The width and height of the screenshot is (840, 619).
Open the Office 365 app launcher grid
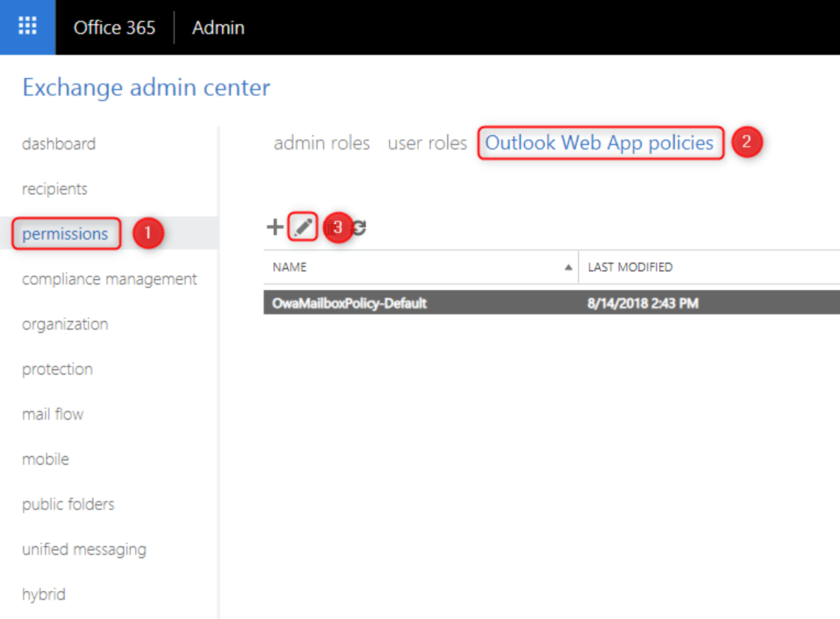(x=27, y=27)
